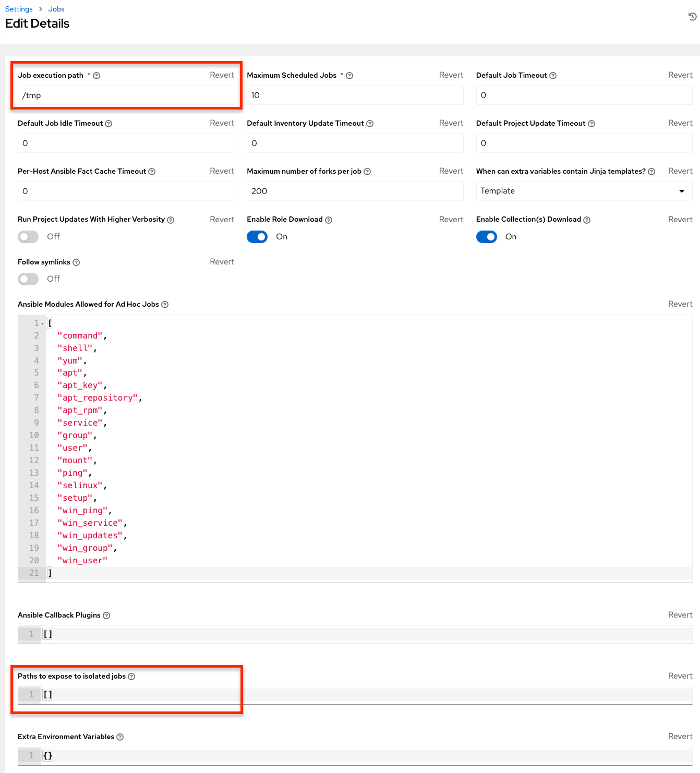Image resolution: width=700 pixels, height=773 pixels.
Task: Show help for Per-Host Ansible Fact Cache Timeout
Action: coord(152,172)
